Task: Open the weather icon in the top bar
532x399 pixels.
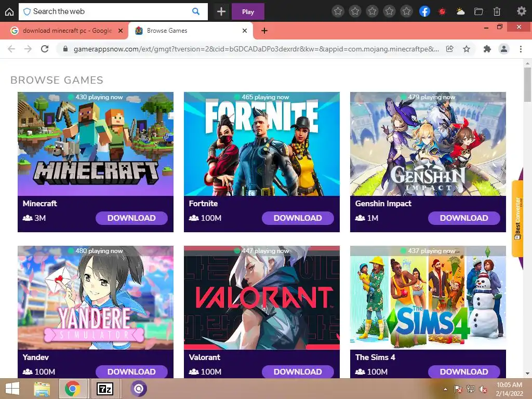Action: click(x=460, y=11)
